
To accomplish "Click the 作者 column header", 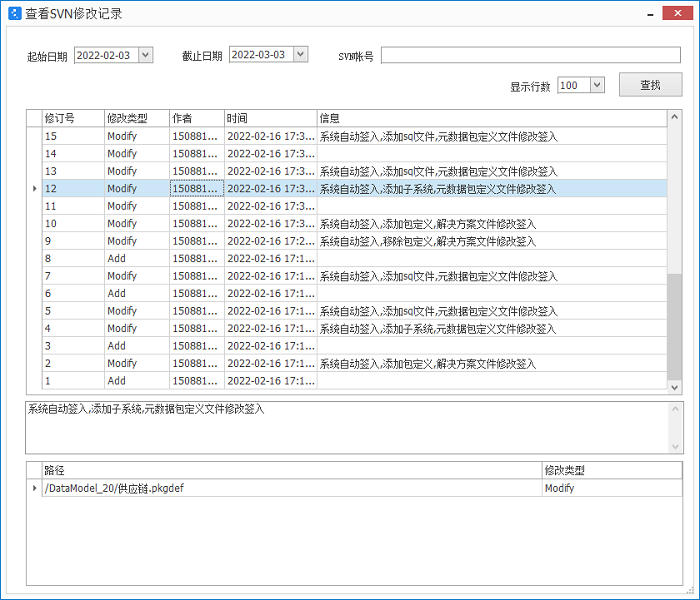I will pyautogui.click(x=195, y=118).
